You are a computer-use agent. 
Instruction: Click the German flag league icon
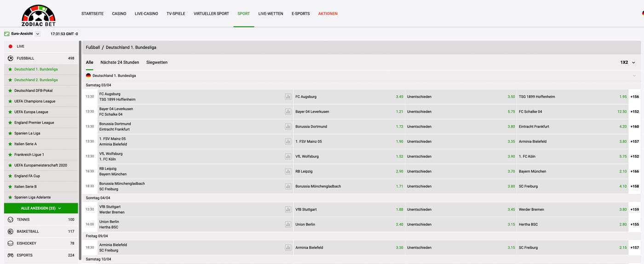(88, 75)
